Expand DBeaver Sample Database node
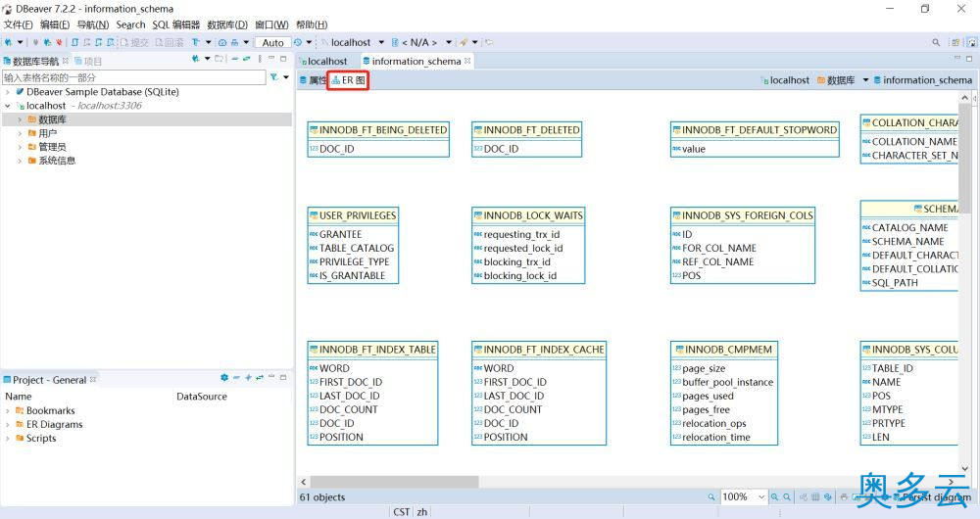The width and height of the screenshot is (980, 519). [x=8, y=92]
